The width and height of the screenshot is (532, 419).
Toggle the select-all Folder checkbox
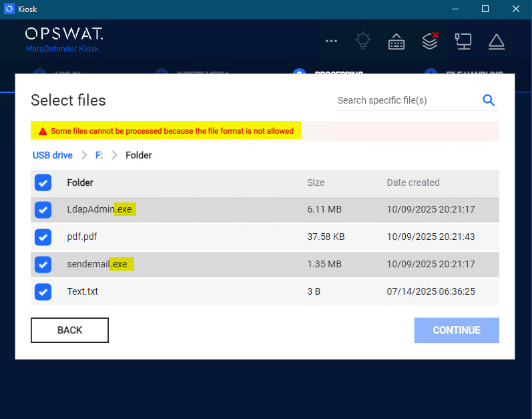43,182
